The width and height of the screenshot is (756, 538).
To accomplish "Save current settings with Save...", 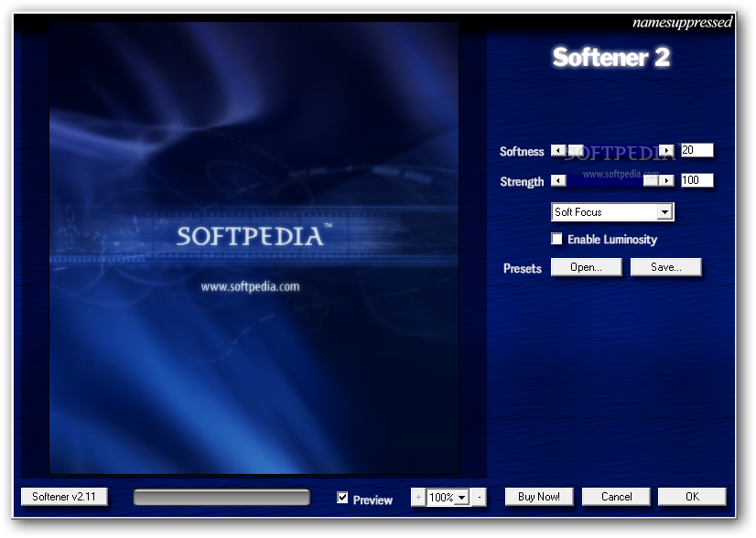I will tap(665, 267).
